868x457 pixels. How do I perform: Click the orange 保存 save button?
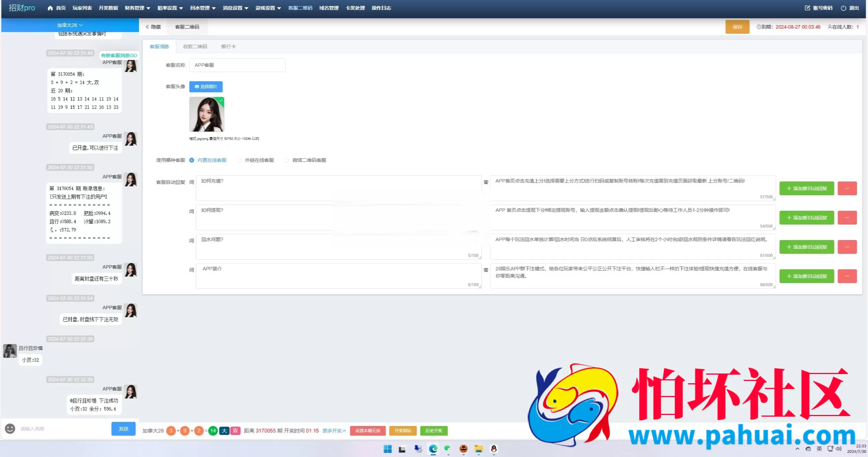(x=737, y=27)
